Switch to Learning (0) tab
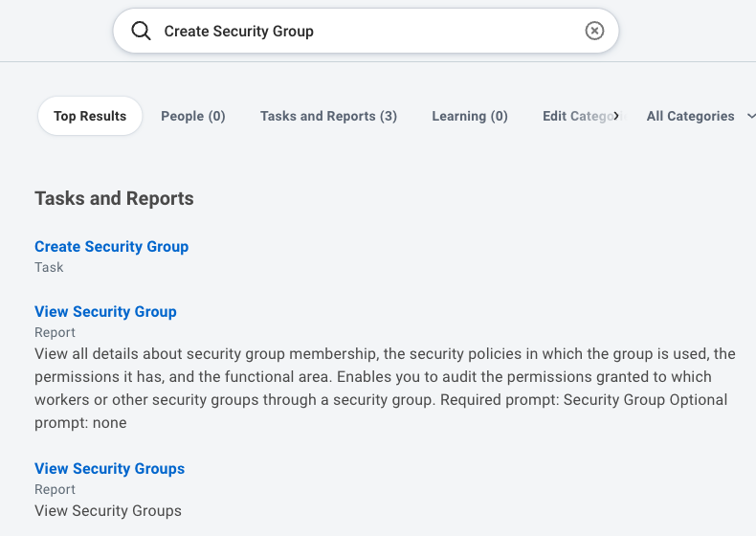The height and width of the screenshot is (536, 756). (470, 116)
